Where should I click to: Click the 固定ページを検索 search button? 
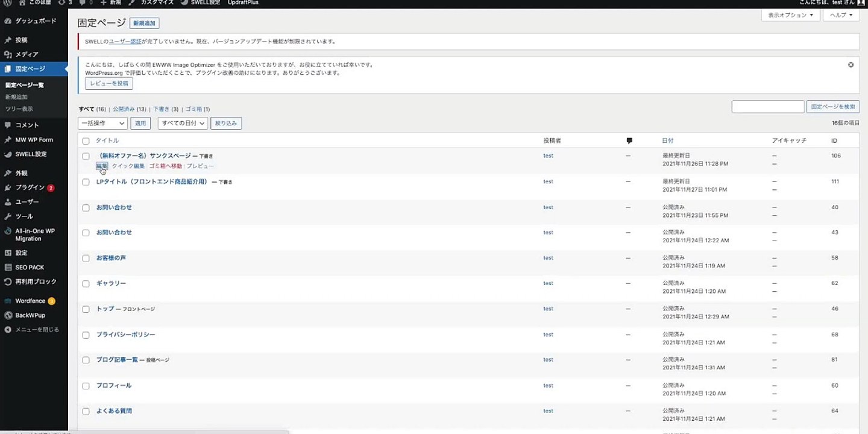point(833,107)
